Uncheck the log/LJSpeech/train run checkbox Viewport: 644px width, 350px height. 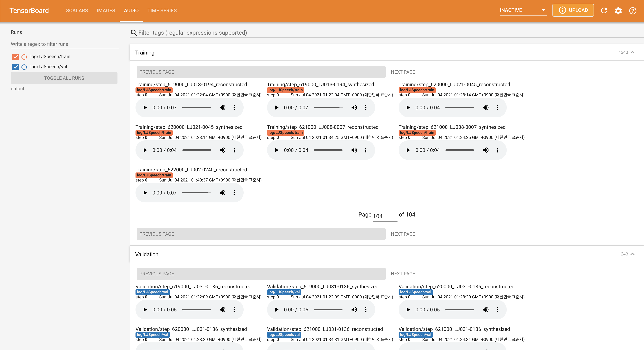15,57
